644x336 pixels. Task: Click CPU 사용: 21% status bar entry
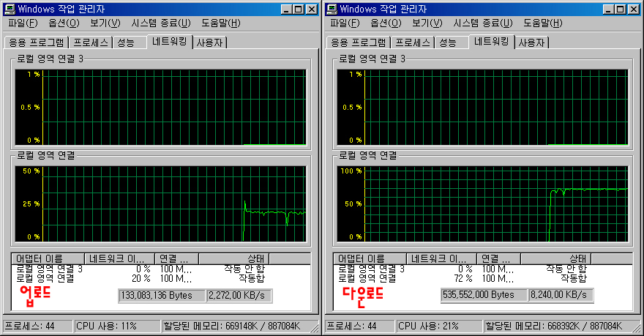coord(439,326)
